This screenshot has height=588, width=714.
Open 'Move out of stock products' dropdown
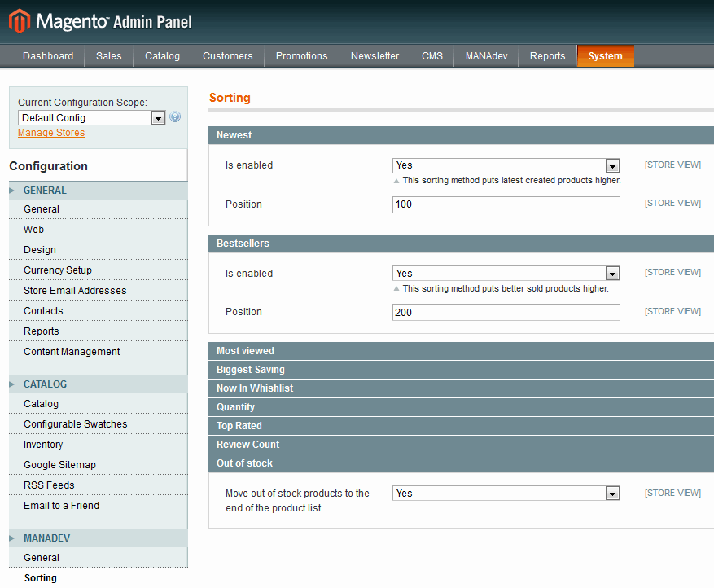[x=506, y=494]
